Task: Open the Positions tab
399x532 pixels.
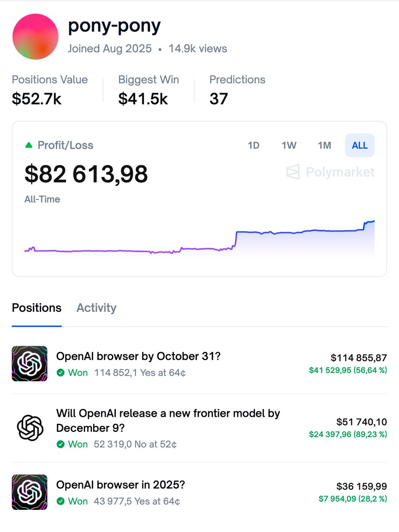Action: point(36,308)
